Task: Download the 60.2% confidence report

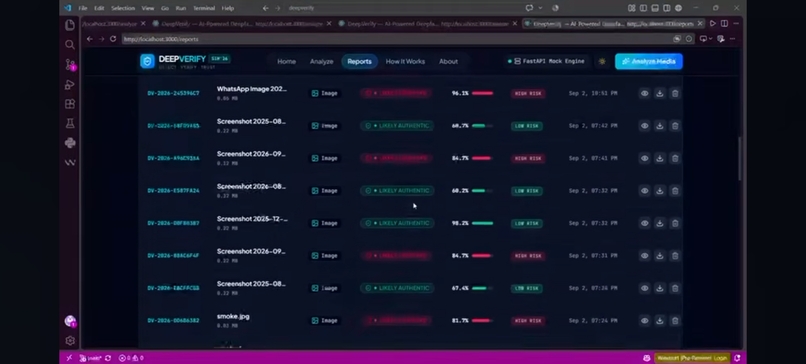Action: pos(660,191)
